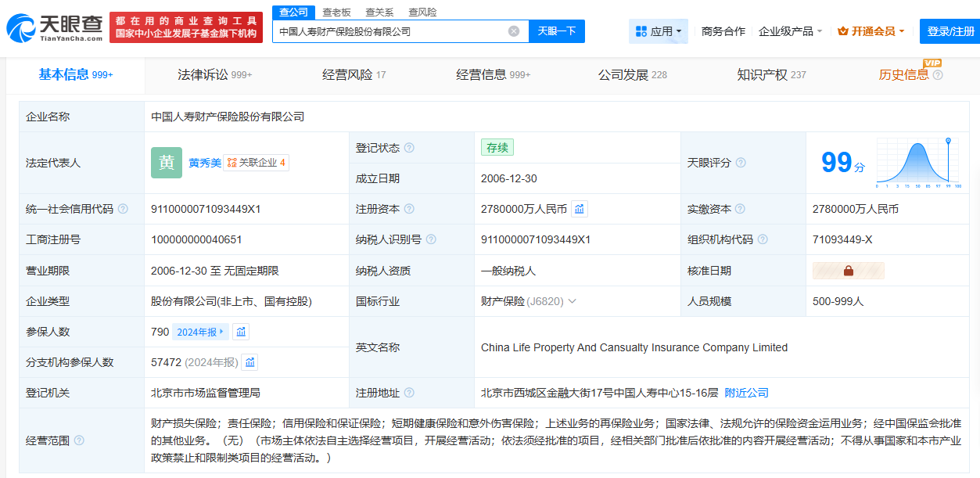The height and width of the screenshot is (478, 980).
Task: Click the help icon beside 统一社会信用代码
Action: (x=123, y=209)
